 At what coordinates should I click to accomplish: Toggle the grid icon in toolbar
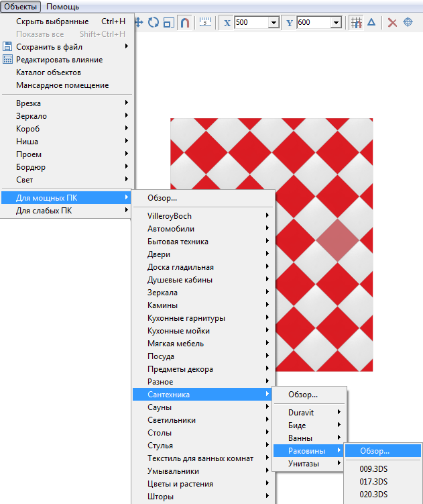coord(357,22)
